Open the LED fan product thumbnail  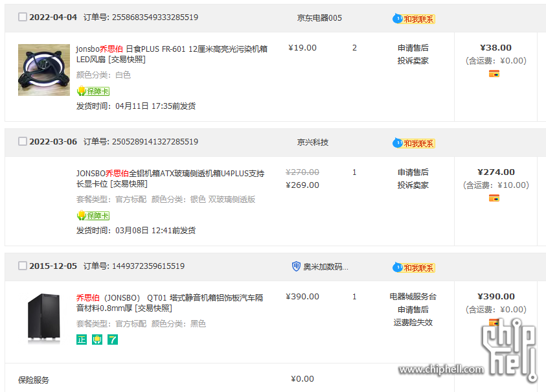coord(44,70)
